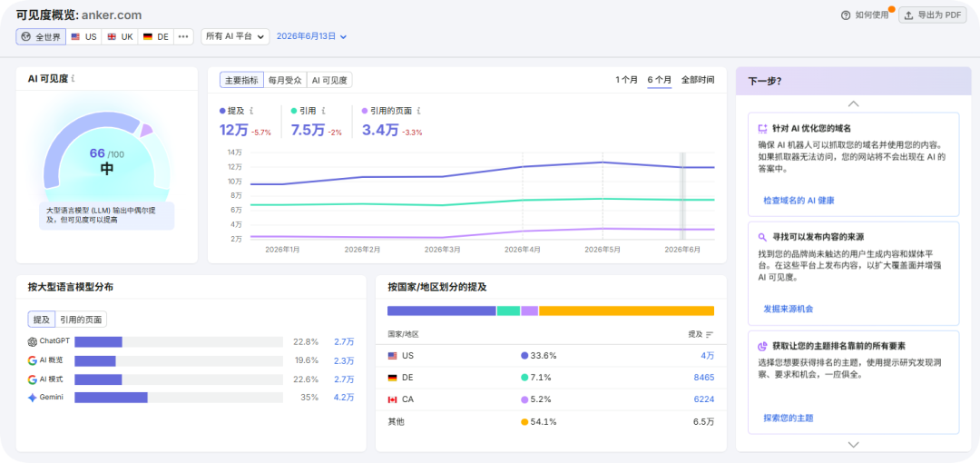This screenshot has height=463, width=980.
Task: Select the US region filter
Action: [83, 36]
